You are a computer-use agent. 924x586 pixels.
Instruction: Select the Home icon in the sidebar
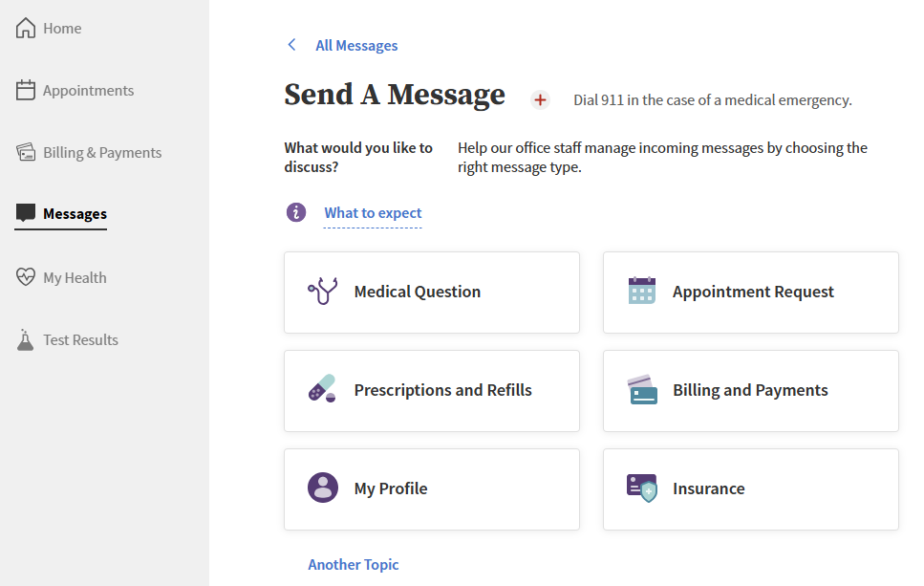pos(25,27)
